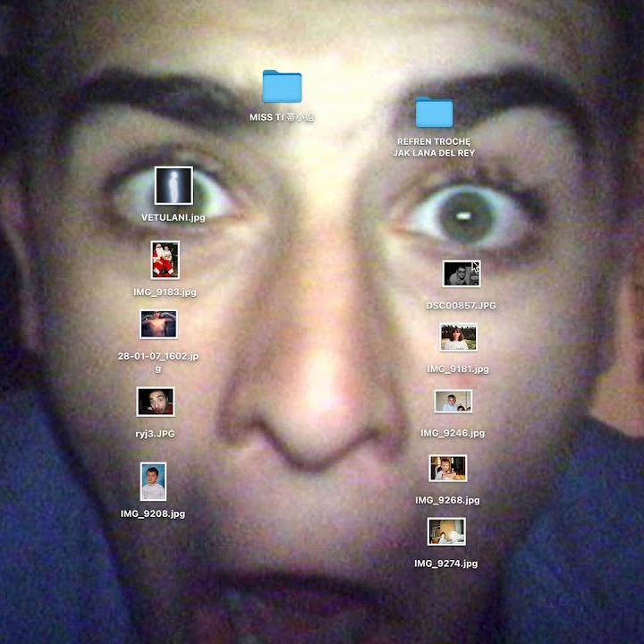The height and width of the screenshot is (644, 644).
Task: Click the ryj3.JPG photo thumbnail
Action: 156,402
